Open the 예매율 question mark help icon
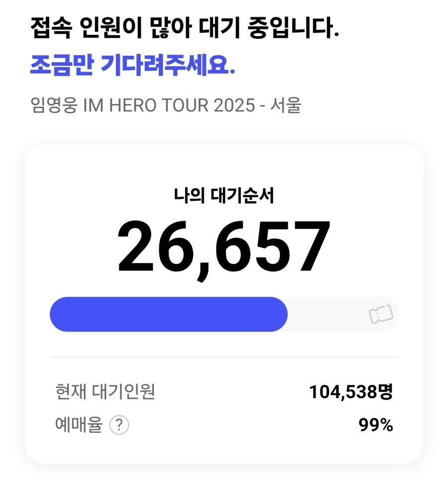The height and width of the screenshot is (481, 448). [x=119, y=425]
